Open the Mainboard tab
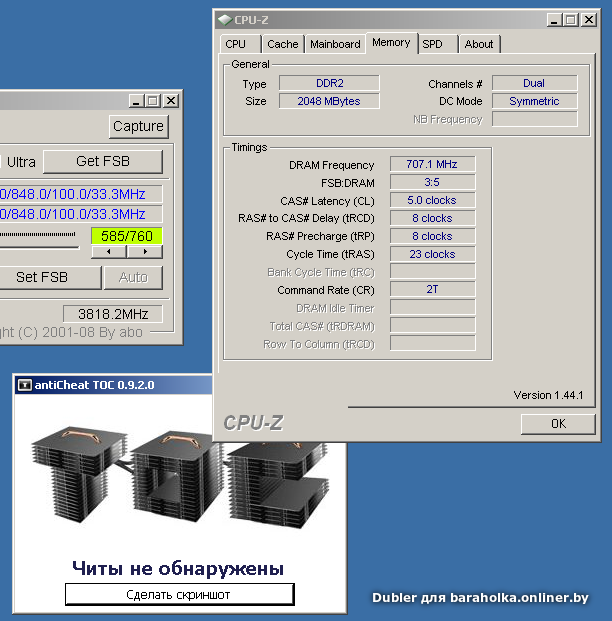This screenshot has width=612, height=621. pyautogui.click(x=335, y=44)
